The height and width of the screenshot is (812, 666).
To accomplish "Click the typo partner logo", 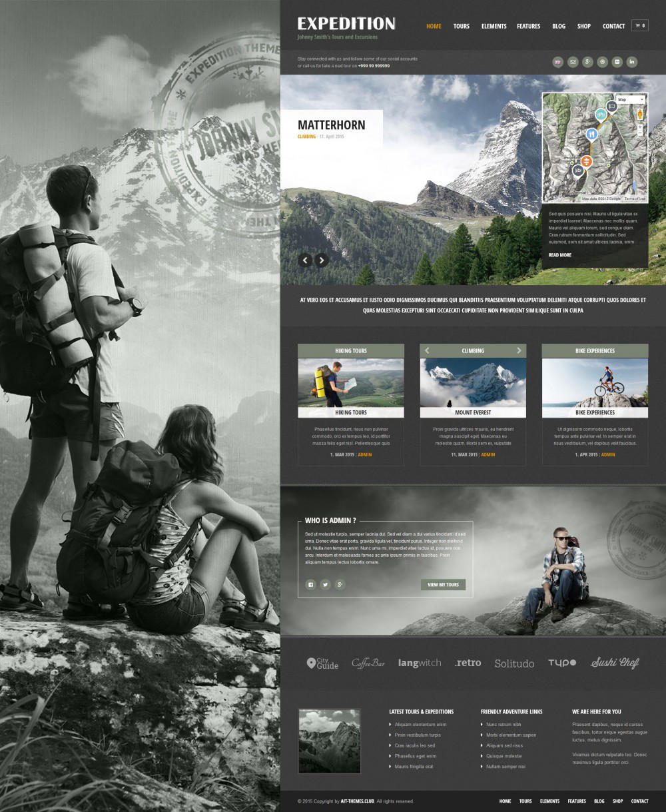I will pyautogui.click(x=562, y=663).
